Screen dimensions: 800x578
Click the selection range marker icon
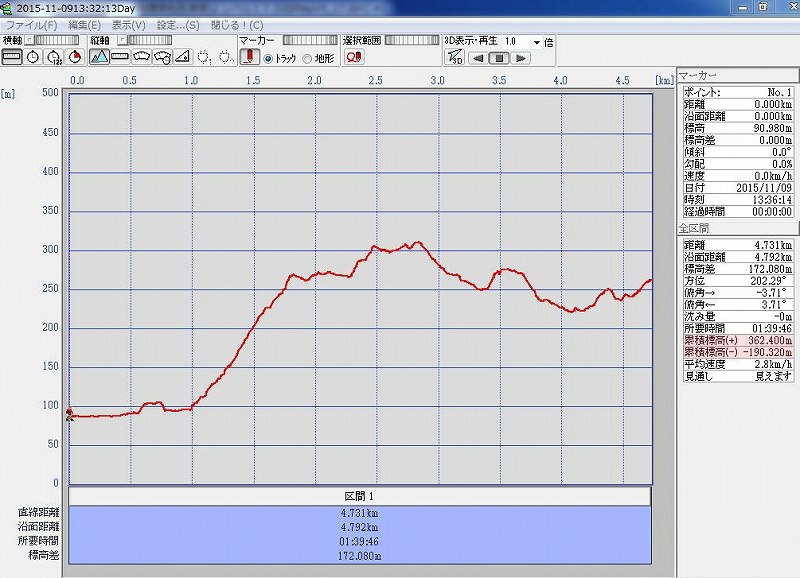click(354, 57)
